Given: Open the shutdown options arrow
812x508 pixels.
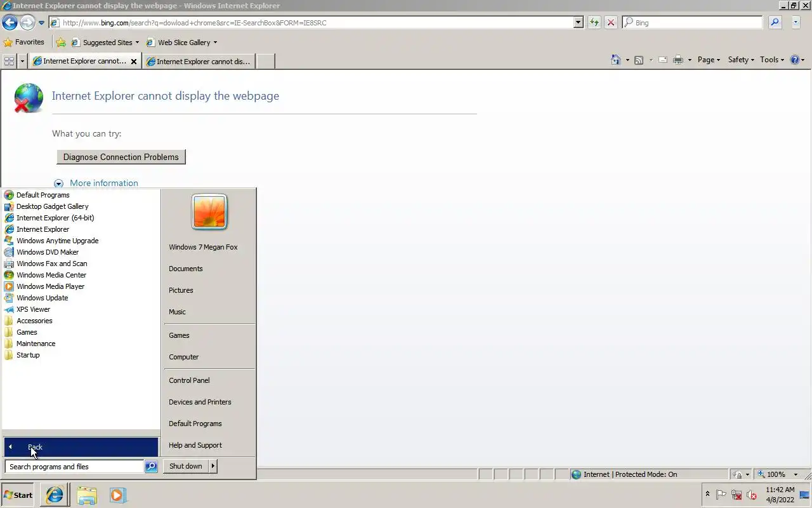Looking at the screenshot, I should (213, 466).
